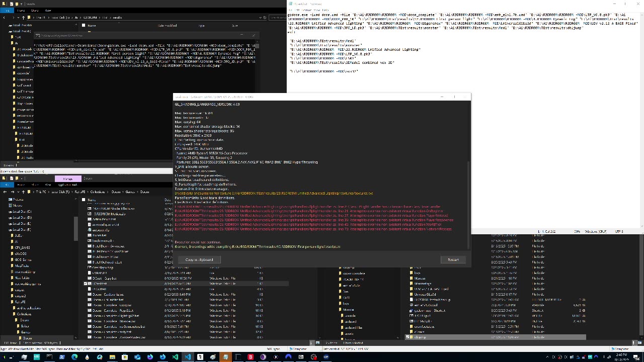Sort results list by Date modified
The image size is (644, 362).
[x=167, y=25]
